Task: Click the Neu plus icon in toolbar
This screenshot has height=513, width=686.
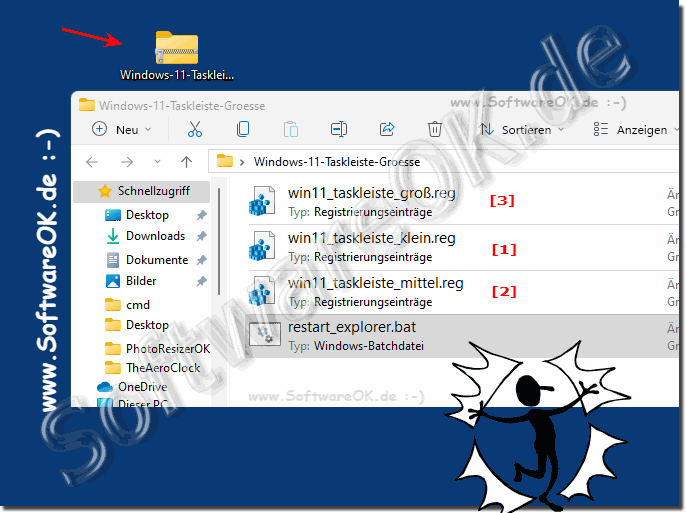Action: point(99,129)
